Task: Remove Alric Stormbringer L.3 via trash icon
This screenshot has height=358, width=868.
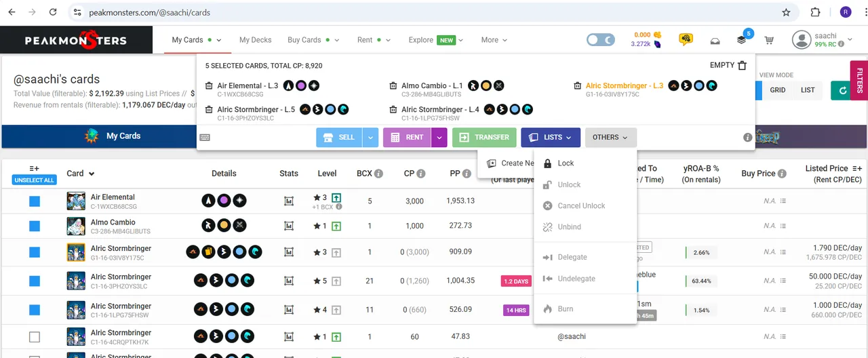Action: click(x=578, y=86)
